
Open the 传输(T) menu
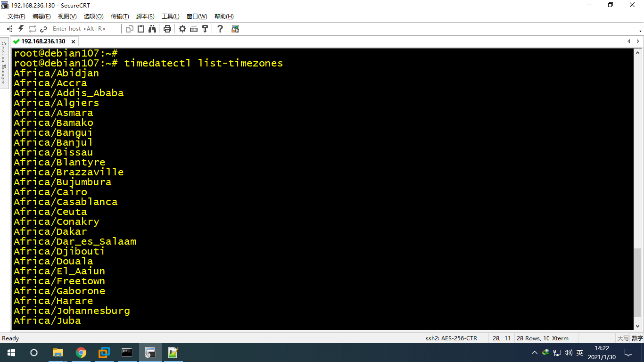pyautogui.click(x=120, y=16)
